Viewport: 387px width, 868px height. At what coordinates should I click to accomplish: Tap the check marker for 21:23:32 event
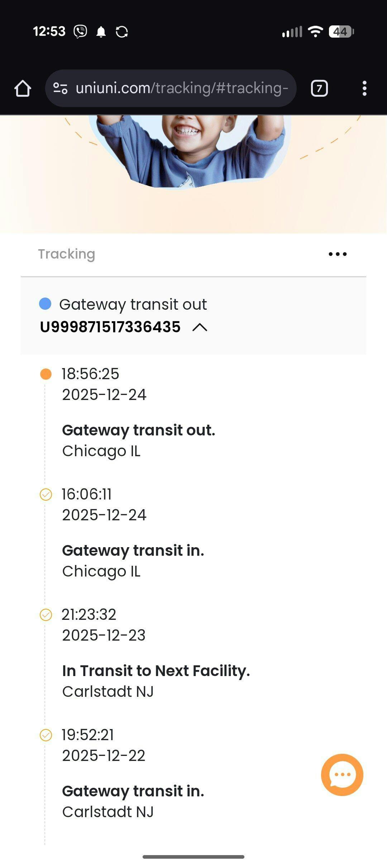point(46,615)
